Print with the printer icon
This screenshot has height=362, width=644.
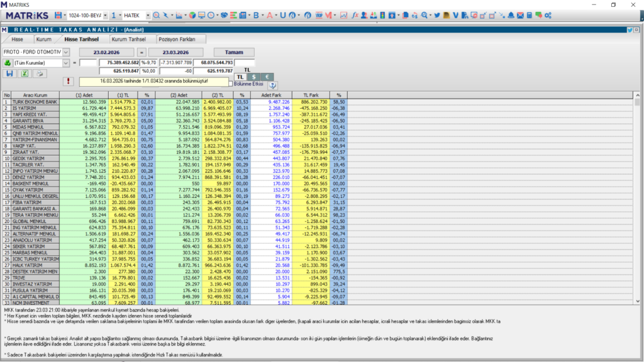(40, 74)
